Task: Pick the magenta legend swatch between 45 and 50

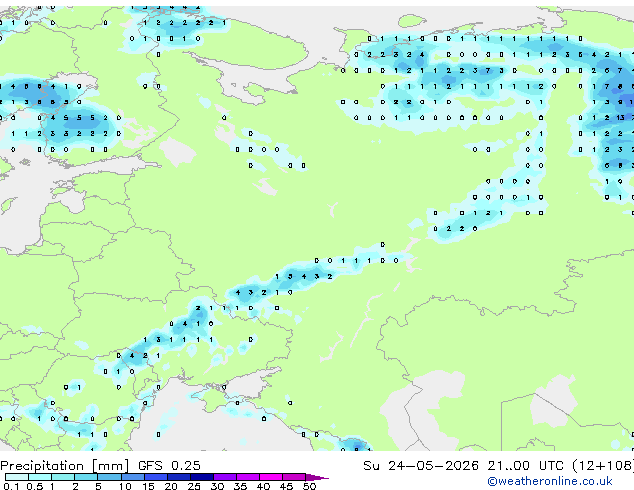Action: (x=294, y=477)
